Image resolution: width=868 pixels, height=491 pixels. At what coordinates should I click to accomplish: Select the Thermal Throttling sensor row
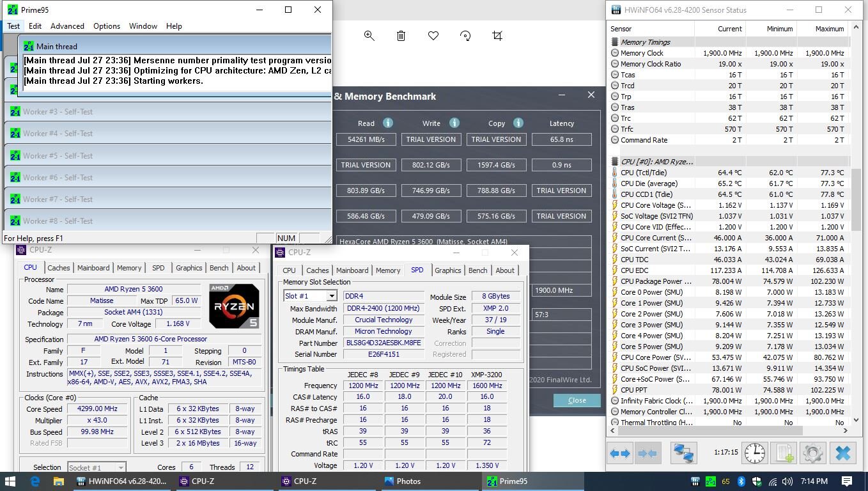point(729,423)
